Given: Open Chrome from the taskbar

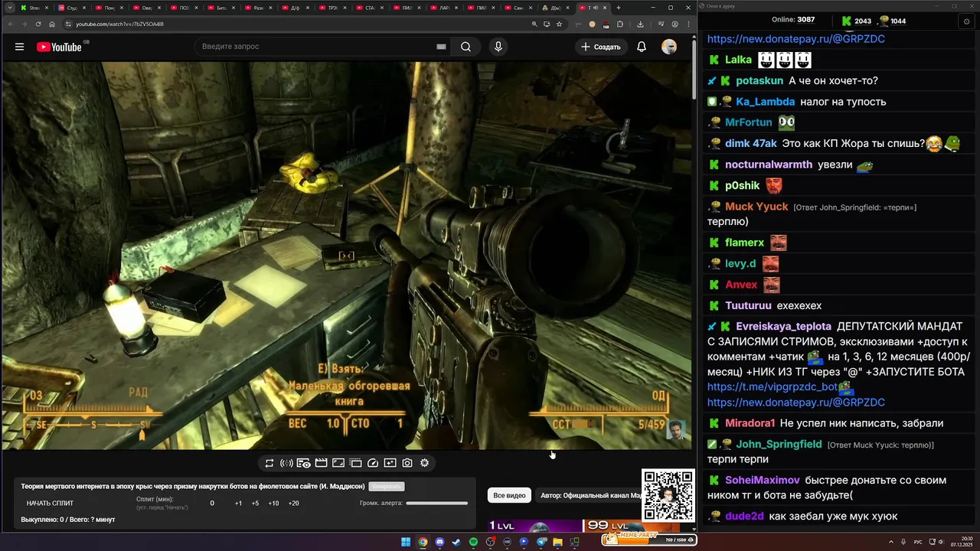Looking at the screenshot, I should coord(423,542).
